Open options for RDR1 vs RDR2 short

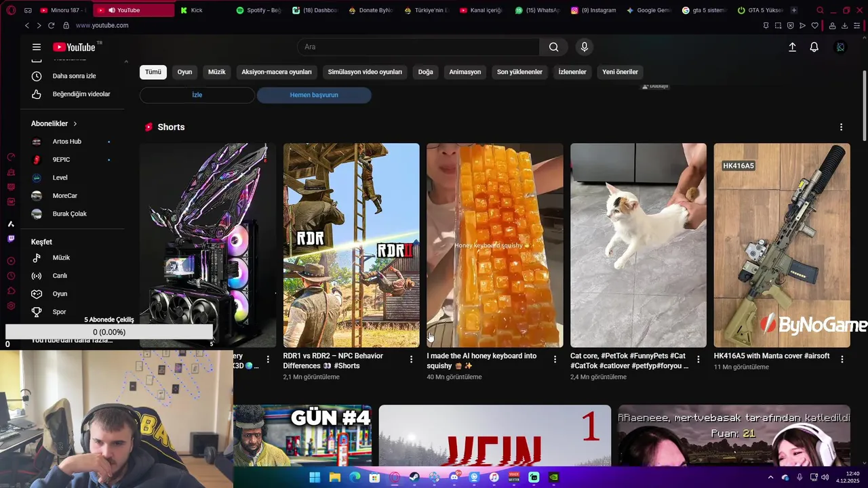(411, 359)
